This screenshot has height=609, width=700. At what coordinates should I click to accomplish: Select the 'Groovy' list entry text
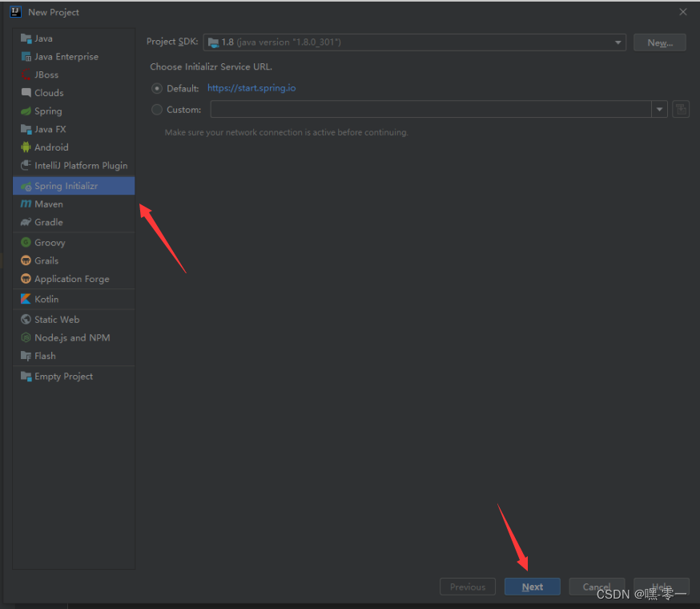pos(50,243)
